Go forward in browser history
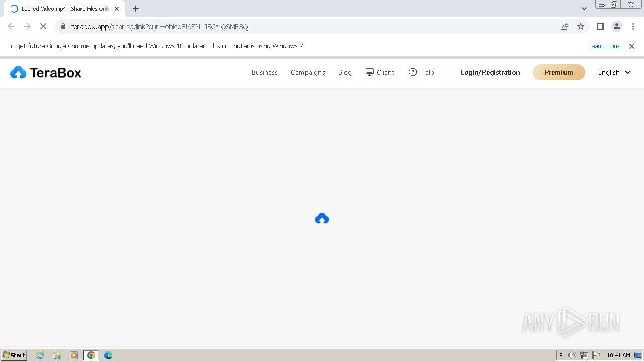Viewport: 644px width, 362px height. coord(27,26)
